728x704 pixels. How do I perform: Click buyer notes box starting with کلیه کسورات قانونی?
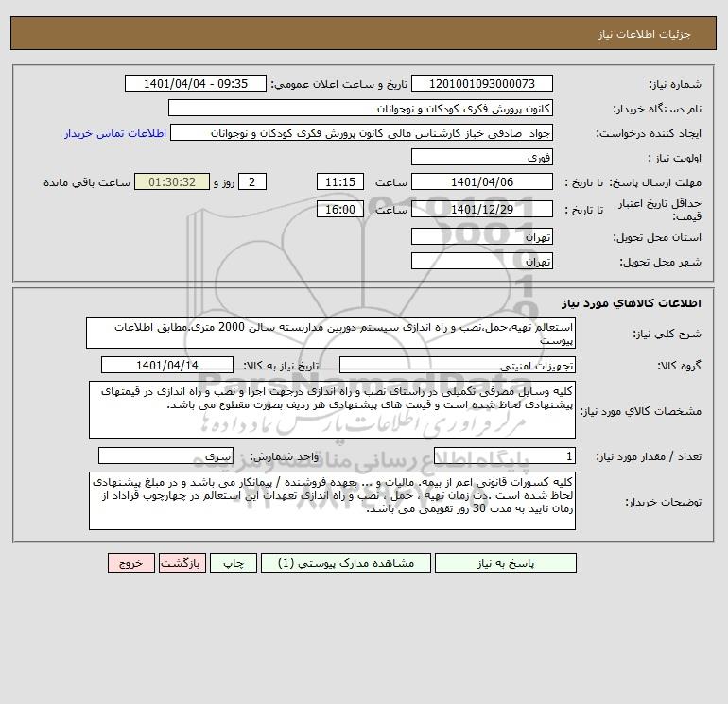(332, 501)
